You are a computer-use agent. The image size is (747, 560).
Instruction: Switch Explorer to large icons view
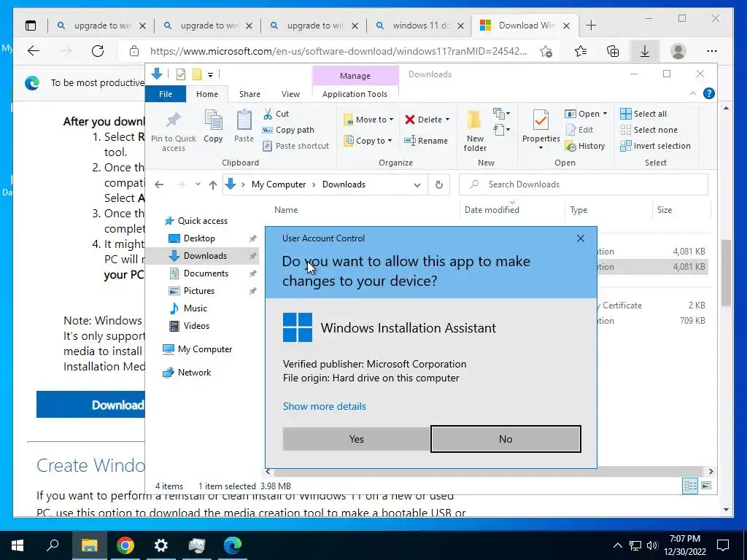pos(706,486)
